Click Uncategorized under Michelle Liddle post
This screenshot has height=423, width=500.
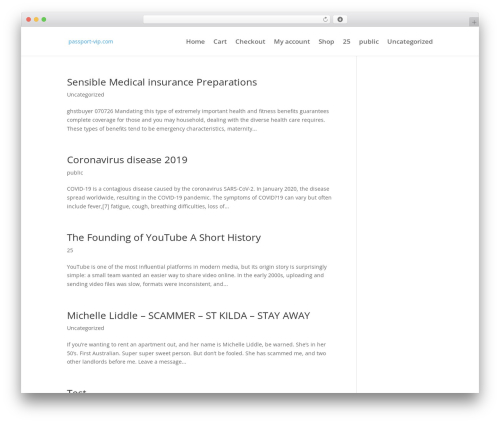click(x=85, y=328)
